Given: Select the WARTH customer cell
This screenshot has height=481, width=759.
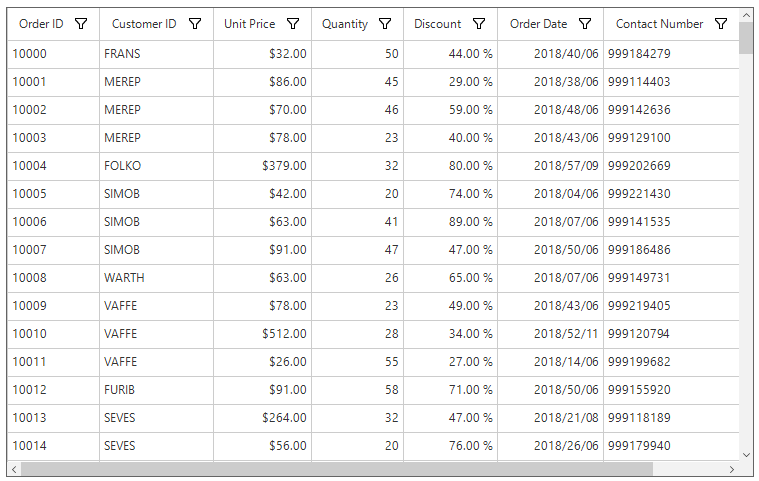Looking at the screenshot, I should coord(156,278).
